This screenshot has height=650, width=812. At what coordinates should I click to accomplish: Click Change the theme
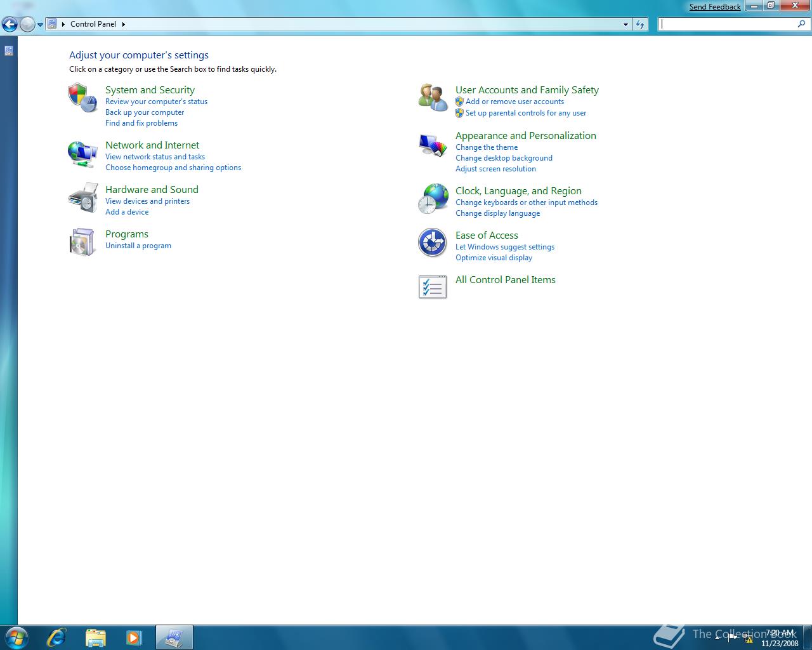tap(487, 147)
